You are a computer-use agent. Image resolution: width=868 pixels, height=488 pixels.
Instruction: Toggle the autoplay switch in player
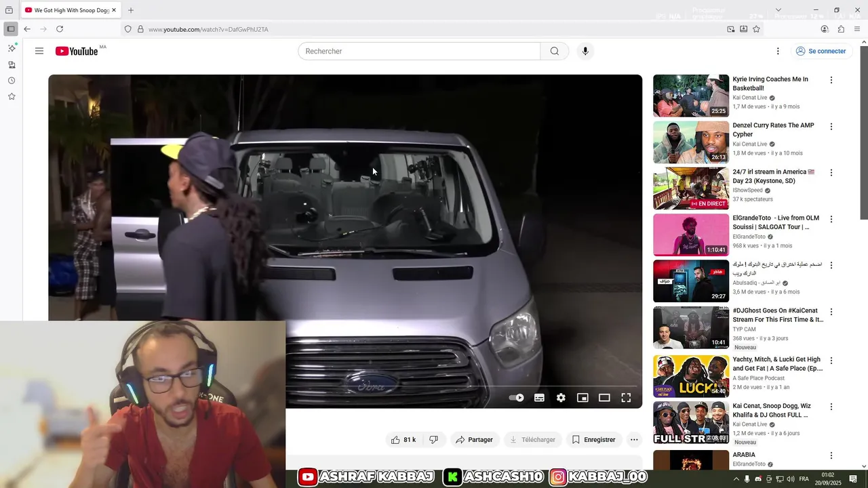click(x=516, y=398)
